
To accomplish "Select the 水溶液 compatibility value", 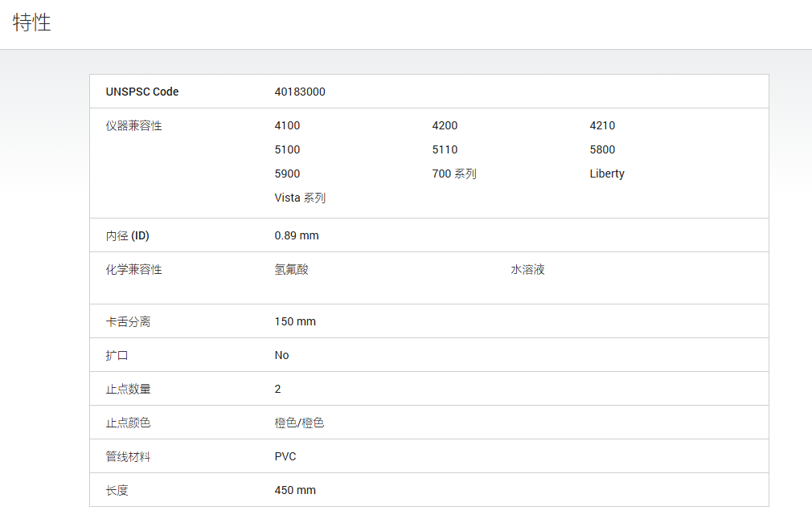I will [x=527, y=270].
